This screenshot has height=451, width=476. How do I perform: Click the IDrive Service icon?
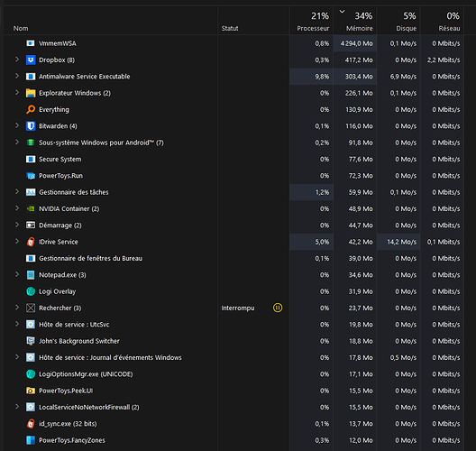[31, 242]
